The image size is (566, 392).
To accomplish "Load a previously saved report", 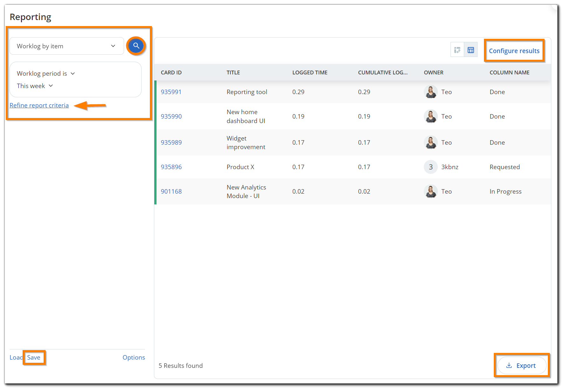I will coord(15,357).
